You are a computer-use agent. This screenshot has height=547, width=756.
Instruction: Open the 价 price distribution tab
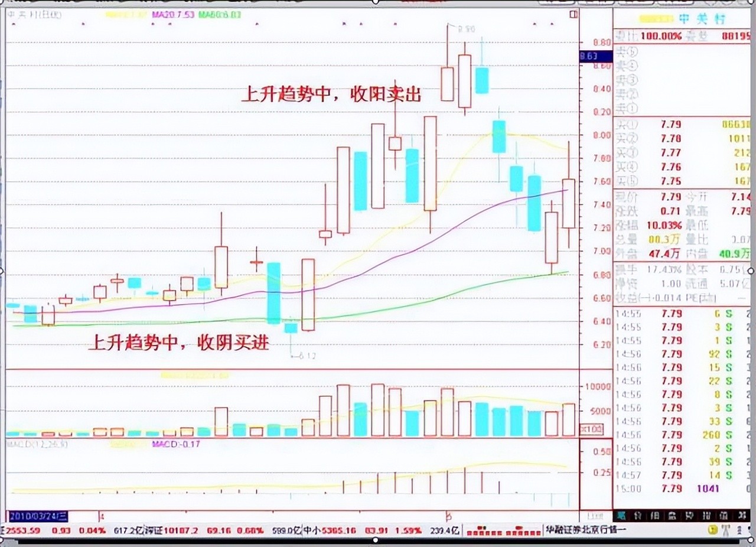point(638,515)
